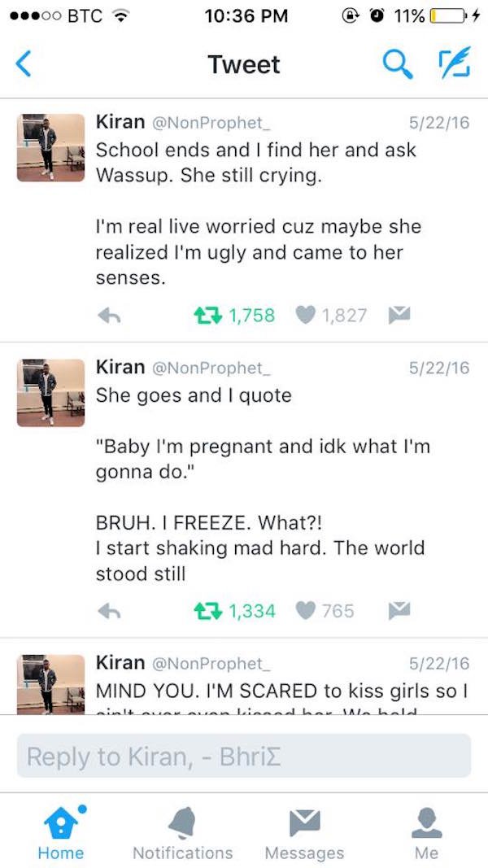Open the search magnifier icon

pos(398,64)
